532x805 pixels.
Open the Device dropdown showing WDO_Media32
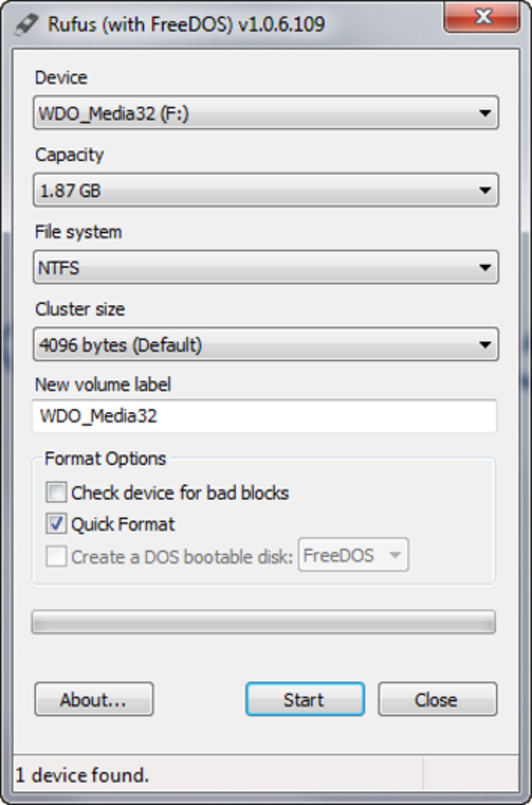point(265,113)
